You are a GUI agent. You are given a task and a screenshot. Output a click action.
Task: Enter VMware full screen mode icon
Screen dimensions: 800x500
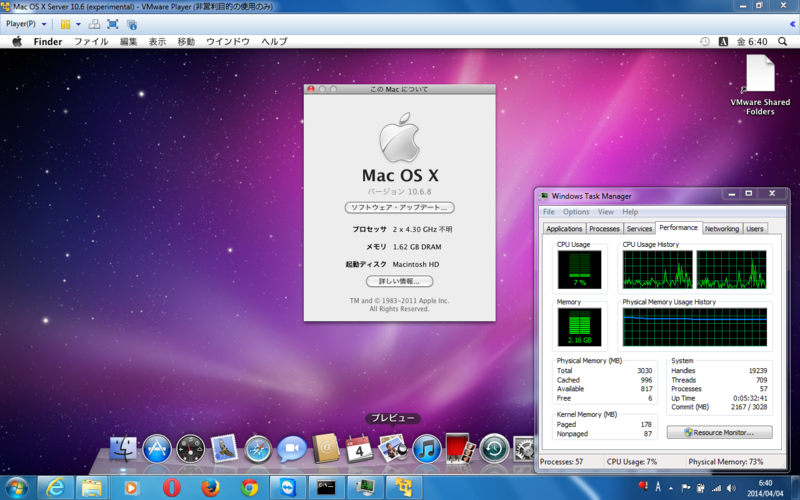[x=113, y=24]
